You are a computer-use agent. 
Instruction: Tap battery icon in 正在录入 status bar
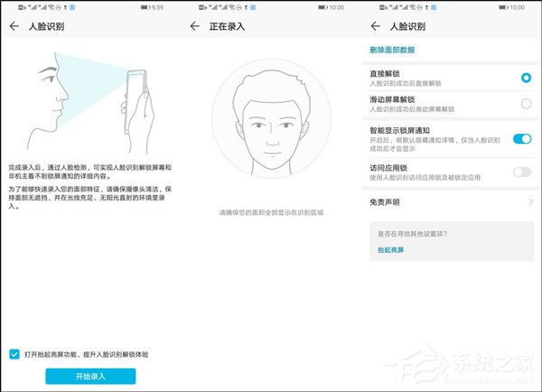point(322,7)
